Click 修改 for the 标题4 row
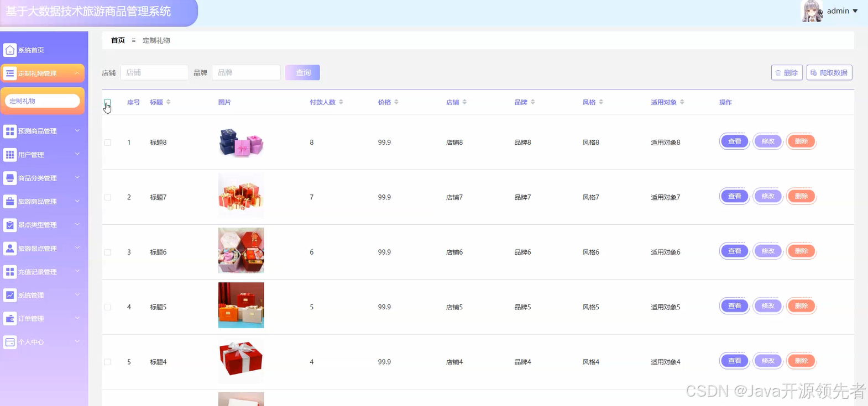The image size is (868, 406). pyautogui.click(x=768, y=361)
